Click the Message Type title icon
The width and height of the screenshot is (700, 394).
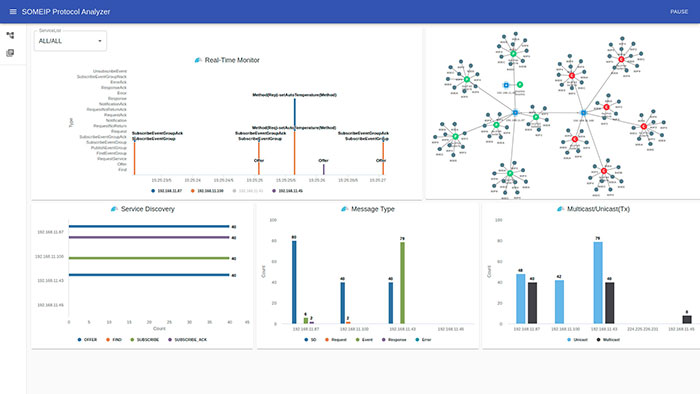coord(345,209)
